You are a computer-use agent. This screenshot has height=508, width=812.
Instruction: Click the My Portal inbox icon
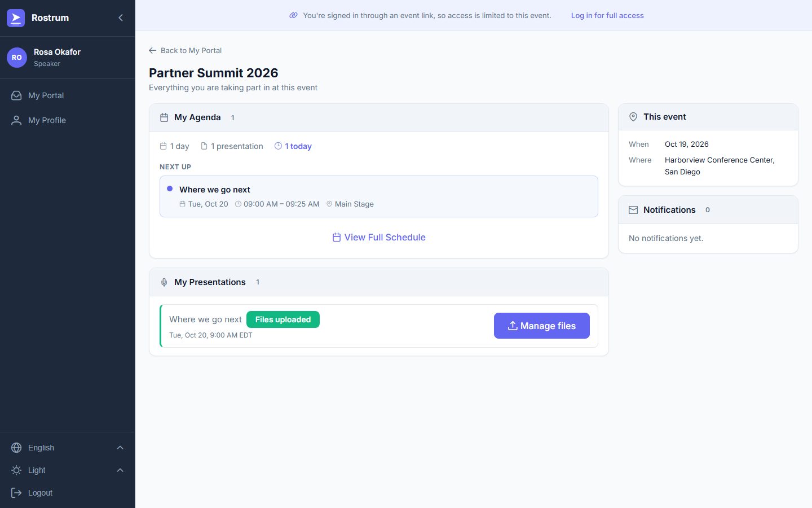click(16, 95)
